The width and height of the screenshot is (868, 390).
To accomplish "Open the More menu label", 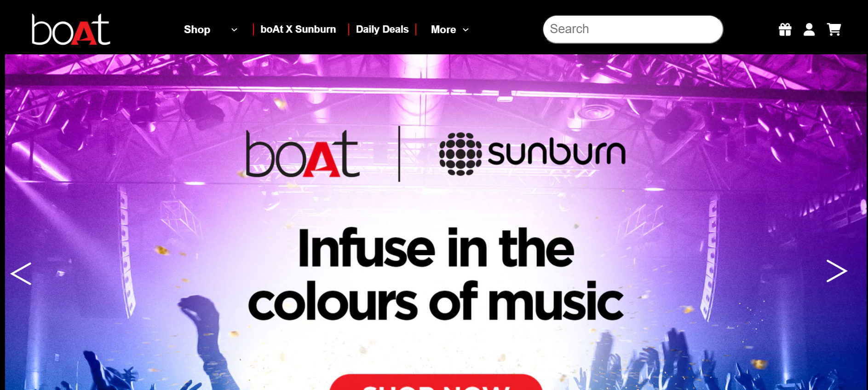I will 443,29.
